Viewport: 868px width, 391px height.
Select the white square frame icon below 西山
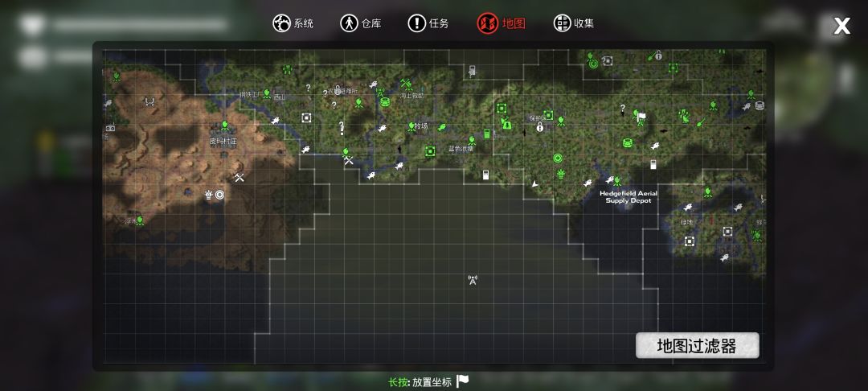pyautogui.click(x=306, y=117)
